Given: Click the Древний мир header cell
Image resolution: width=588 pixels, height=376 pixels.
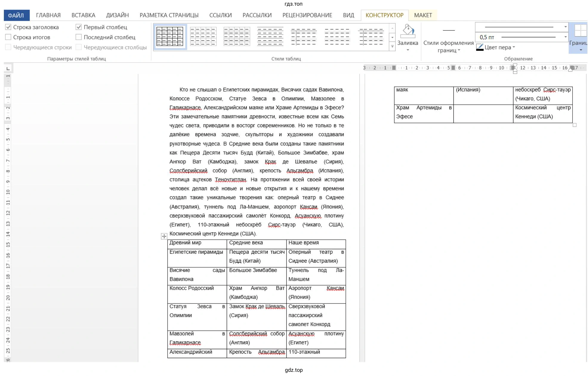Looking at the screenshot, I should [x=197, y=244].
